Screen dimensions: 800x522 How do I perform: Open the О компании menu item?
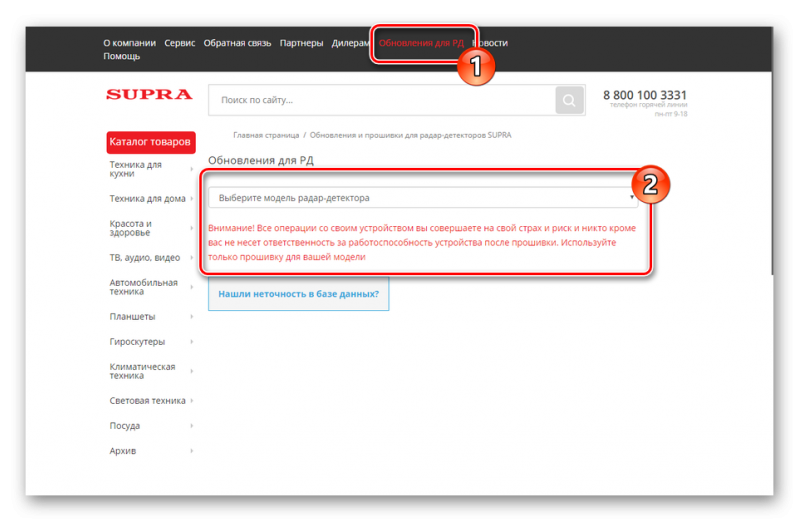tap(129, 43)
